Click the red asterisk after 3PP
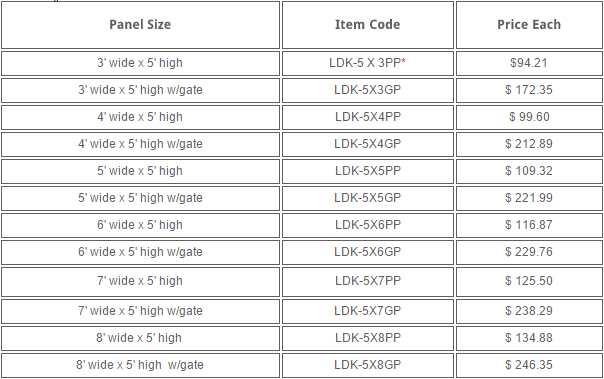Viewport: 604px width, 379px height. (403, 61)
